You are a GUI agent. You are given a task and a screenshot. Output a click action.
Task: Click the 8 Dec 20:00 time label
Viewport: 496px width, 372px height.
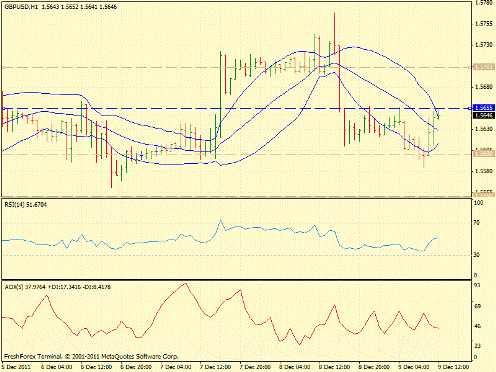tap(375, 367)
